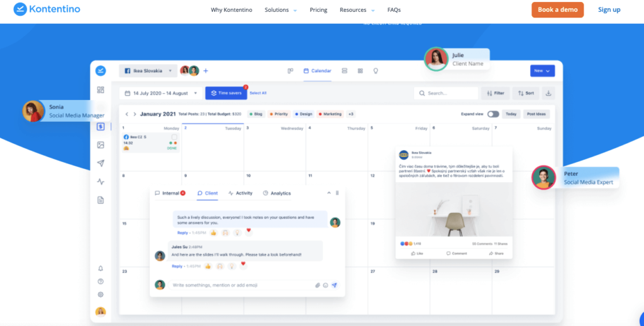The image size is (644, 326).
Task: Open the notifications bell in the sidebar
Action: point(101,268)
